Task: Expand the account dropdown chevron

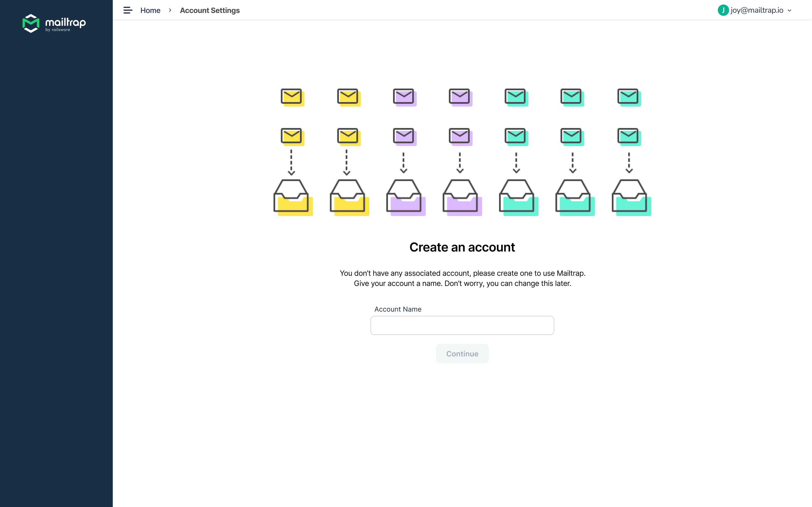Action: [790, 11]
